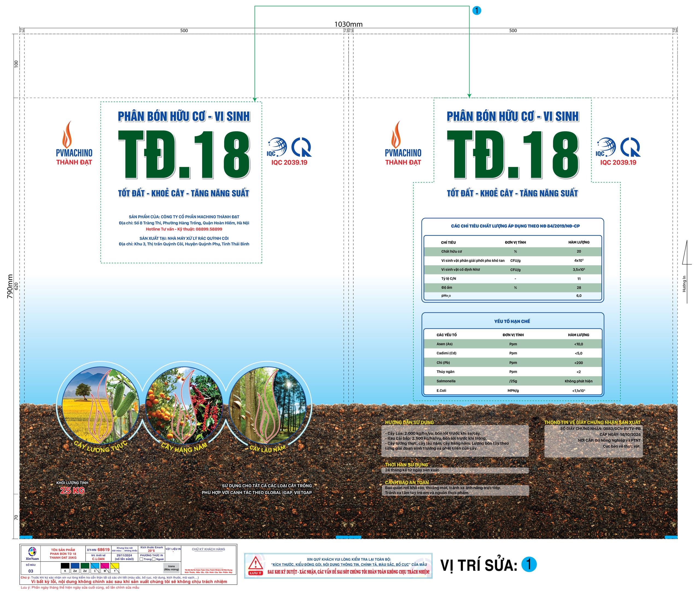The height and width of the screenshot is (596, 700).
Task: Click the black K color swatch
Action: (65, 566)
